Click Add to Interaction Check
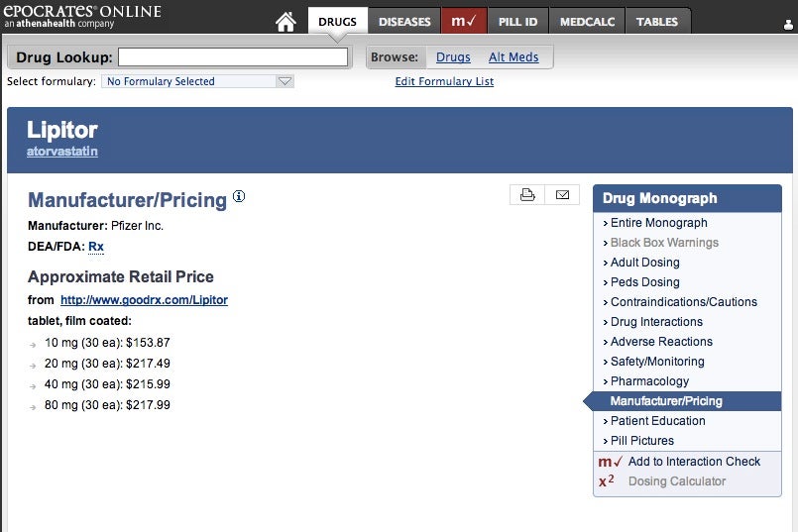 pyautogui.click(x=694, y=462)
